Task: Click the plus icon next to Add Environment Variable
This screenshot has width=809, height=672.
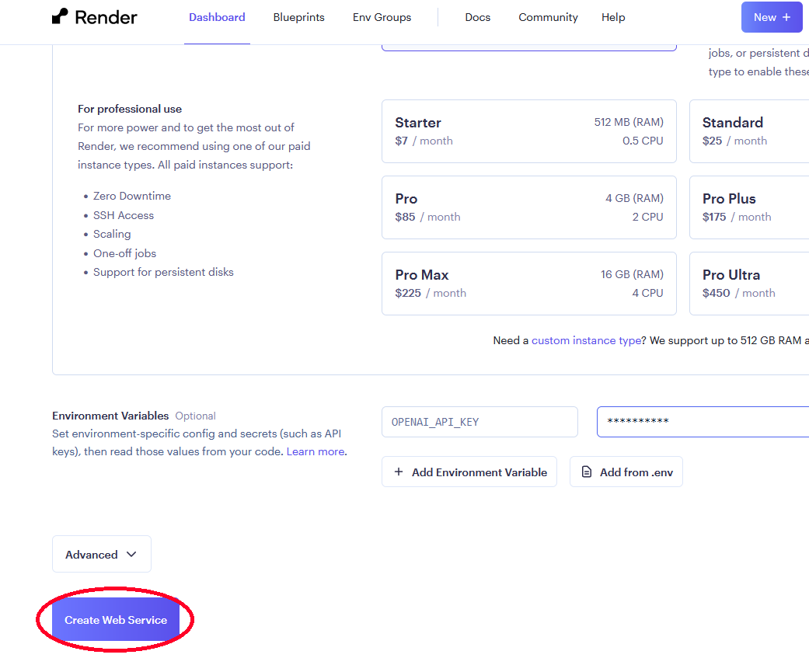Action: click(399, 472)
